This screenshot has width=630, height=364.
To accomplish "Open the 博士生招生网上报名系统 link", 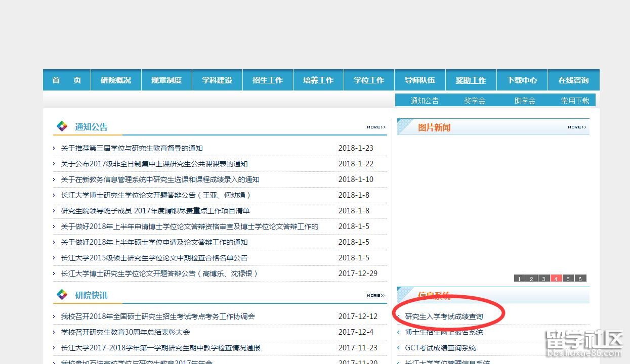I will point(444,332).
